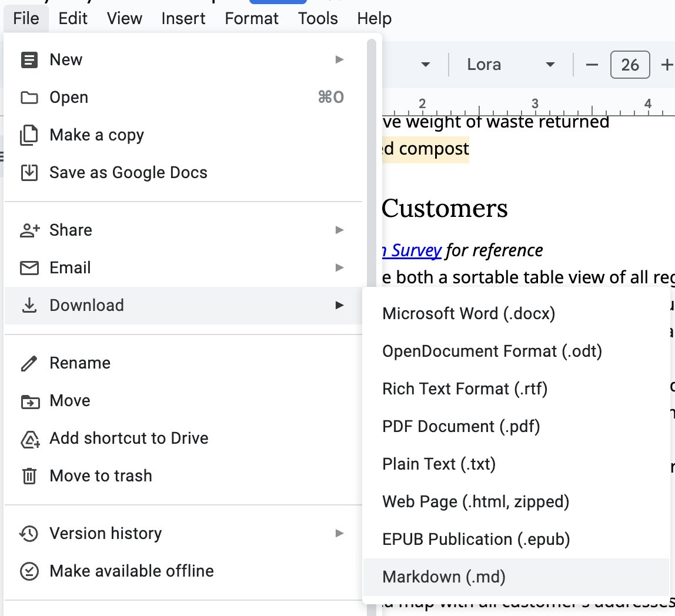
Task: Click the Move to trash bin icon
Action: 29,476
